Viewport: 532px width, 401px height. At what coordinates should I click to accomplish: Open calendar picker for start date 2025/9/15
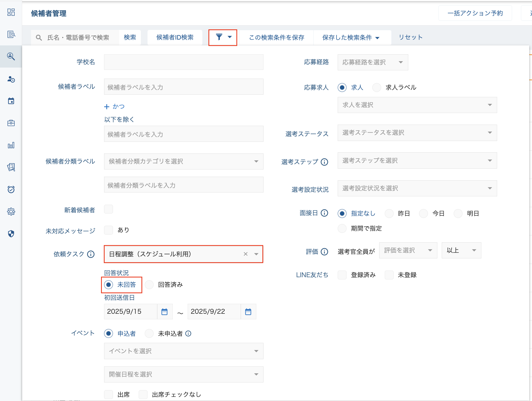tap(164, 312)
